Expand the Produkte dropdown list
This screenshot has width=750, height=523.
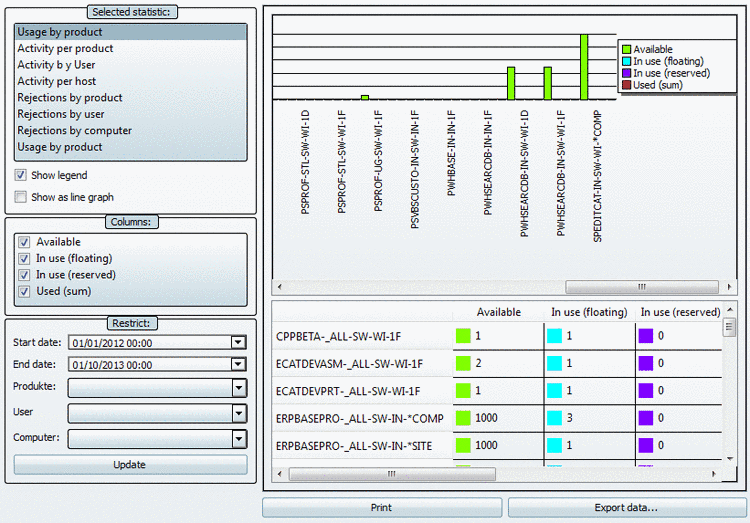pos(239,388)
